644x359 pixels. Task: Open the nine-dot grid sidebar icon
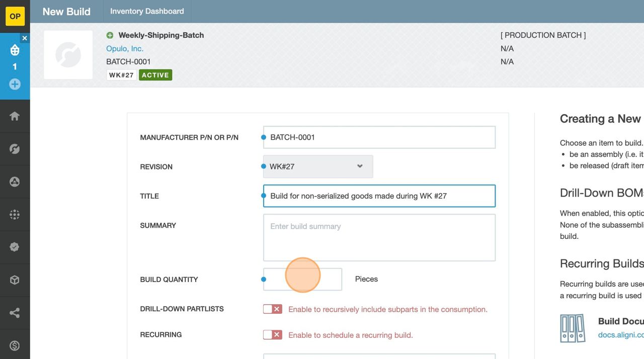point(15,215)
